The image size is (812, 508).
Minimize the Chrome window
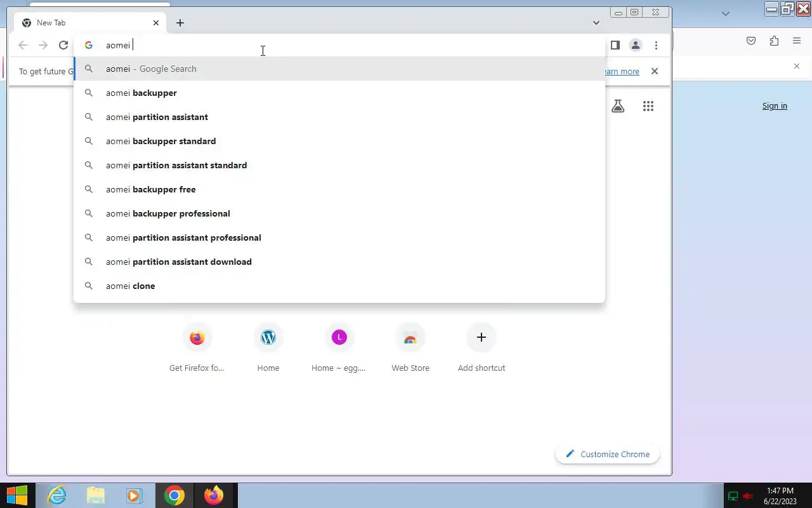click(619, 12)
